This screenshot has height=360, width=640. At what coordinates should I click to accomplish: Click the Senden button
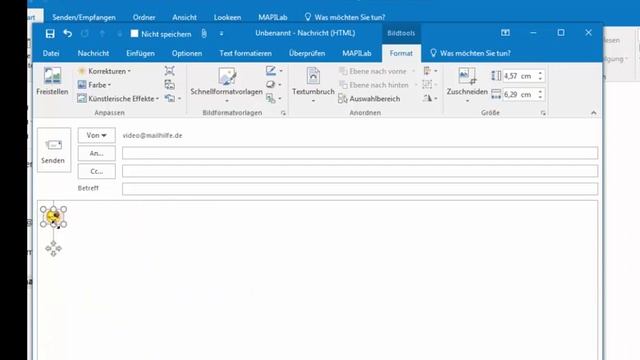53,150
